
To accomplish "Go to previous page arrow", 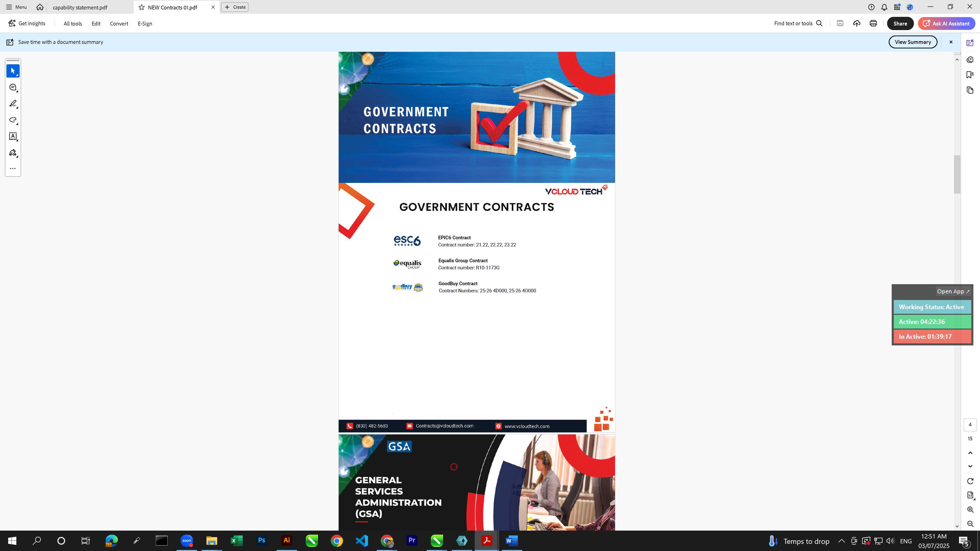I will click(970, 453).
